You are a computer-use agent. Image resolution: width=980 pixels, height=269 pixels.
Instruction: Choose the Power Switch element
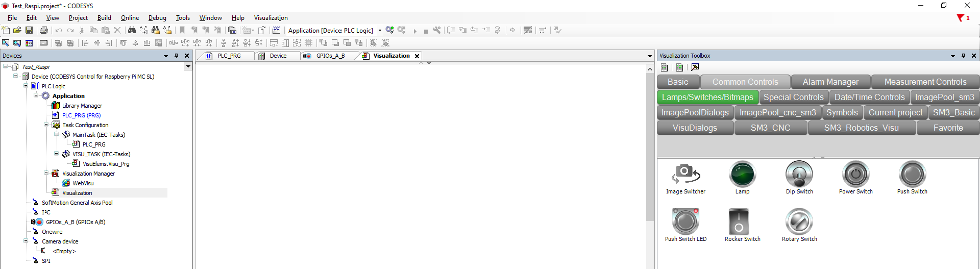click(x=855, y=175)
